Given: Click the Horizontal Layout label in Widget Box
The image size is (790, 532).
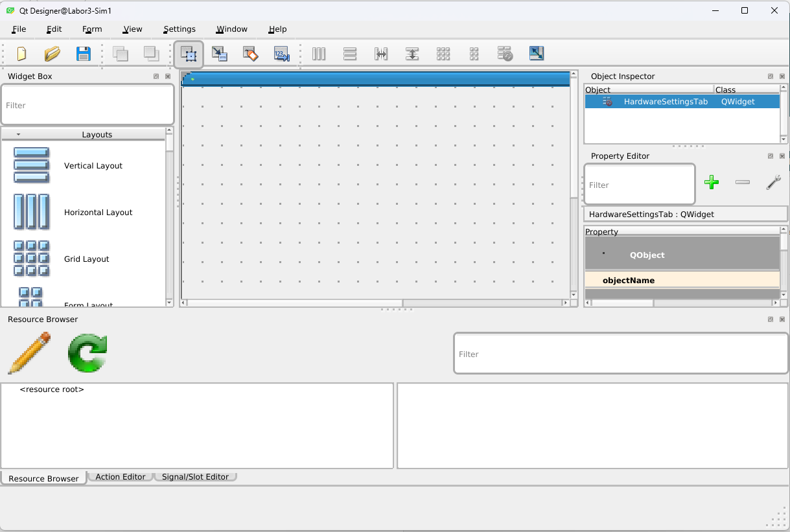Looking at the screenshot, I should 99,213.
